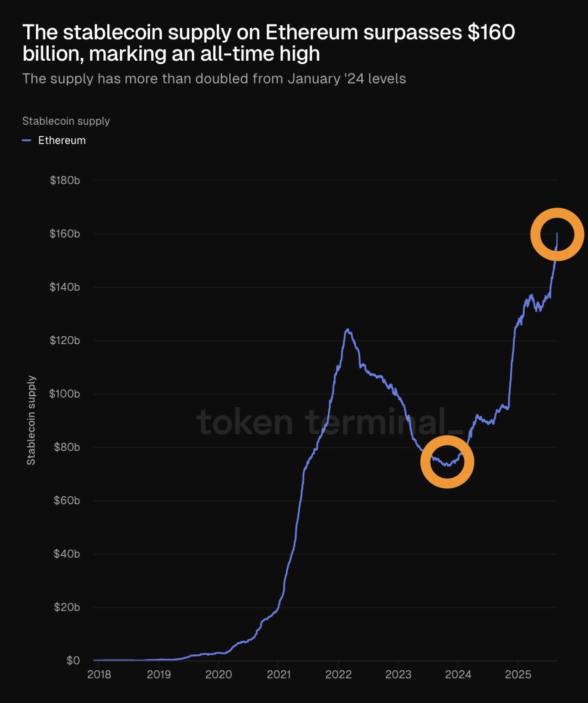Screen dimensions: 588x703
Task: Click the Stablecoin supply legend heading
Action: (66, 121)
